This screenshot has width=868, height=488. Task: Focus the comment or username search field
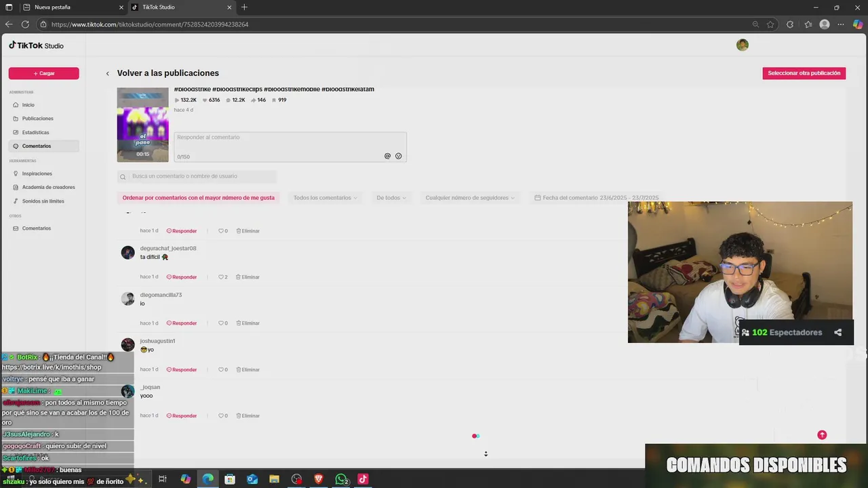click(x=197, y=176)
